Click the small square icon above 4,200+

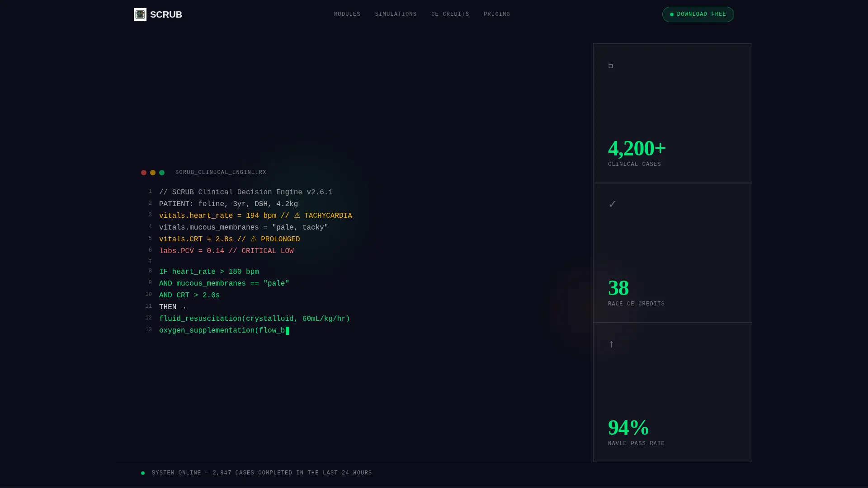[x=611, y=66]
